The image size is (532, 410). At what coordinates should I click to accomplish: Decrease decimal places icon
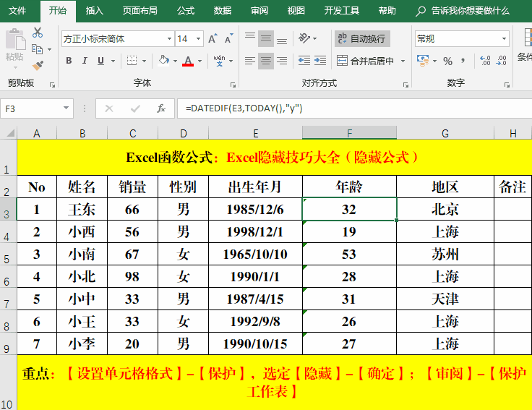click(x=501, y=61)
